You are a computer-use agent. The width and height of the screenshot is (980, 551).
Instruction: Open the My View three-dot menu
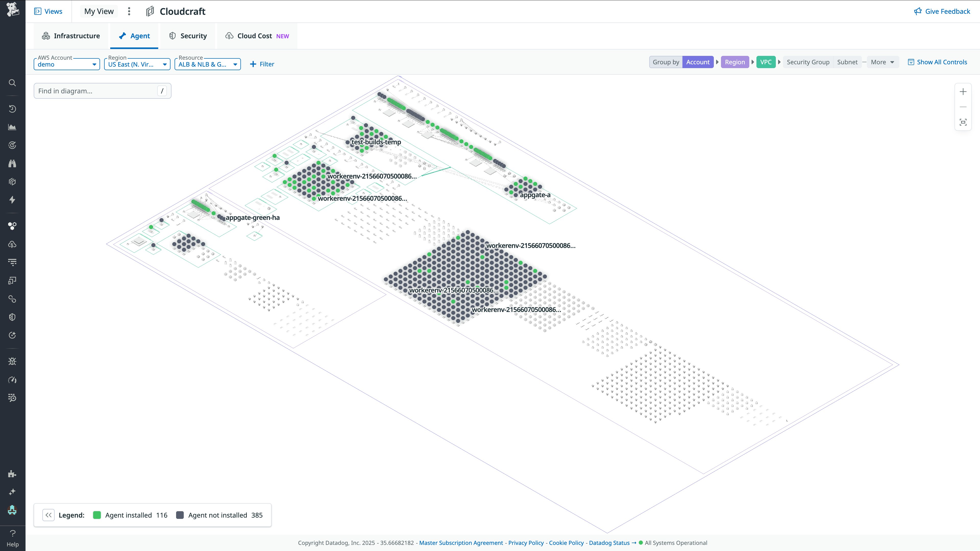(x=129, y=11)
